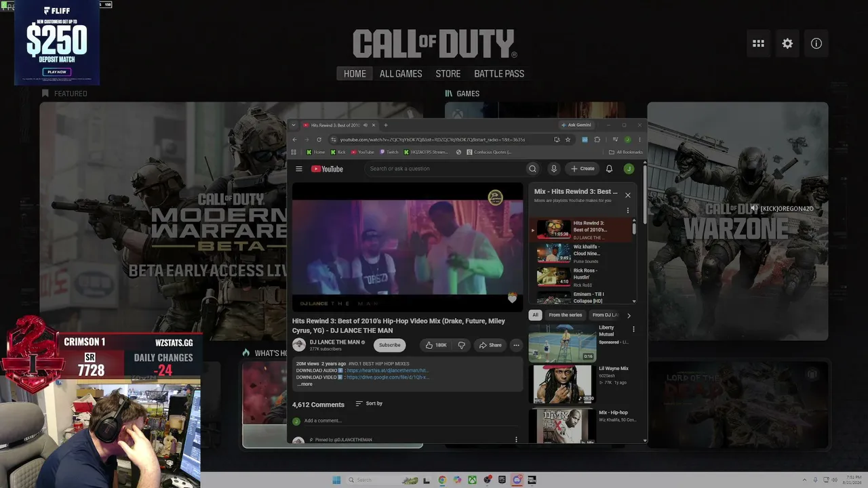This screenshot has height=488, width=868.
Task: Go to the HOME tab in launcher
Action: click(x=355, y=74)
